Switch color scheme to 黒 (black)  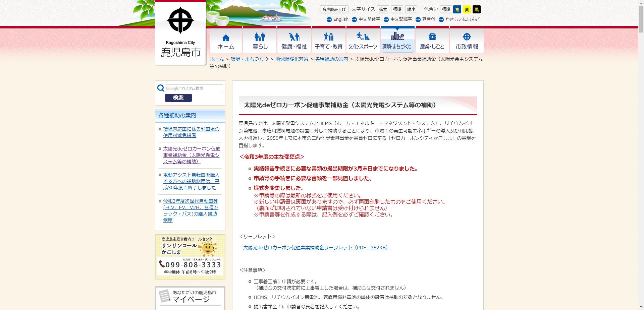pos(476,9)
